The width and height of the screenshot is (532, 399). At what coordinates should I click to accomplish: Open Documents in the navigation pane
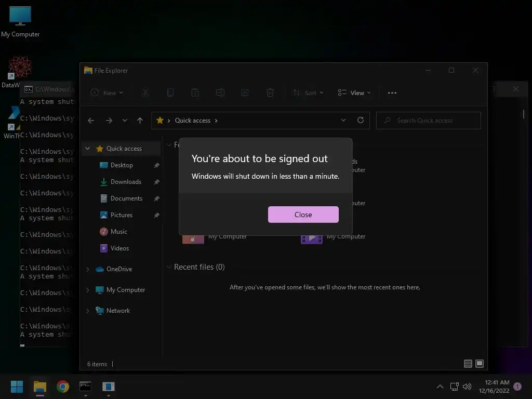pyautogui.click(x=126, y=198)
